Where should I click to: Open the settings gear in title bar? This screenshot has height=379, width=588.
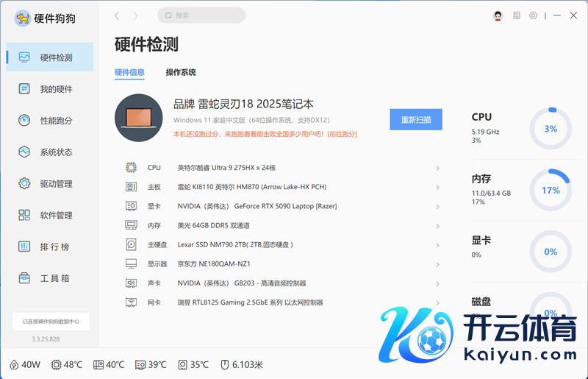[x=533, y=15]
